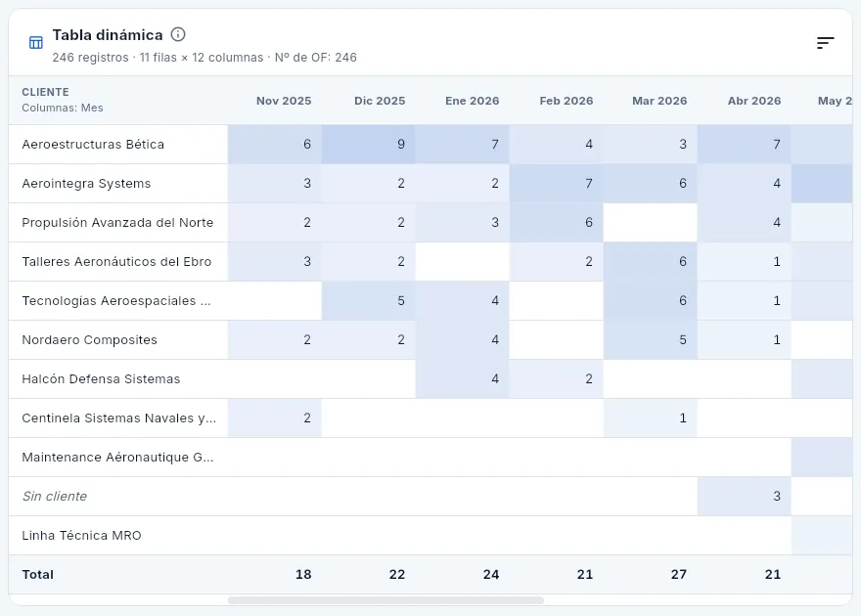This screenshot has height=616, width=861.
Task: Select the Halcón Defensa Sistemas row label
Action: point(101,379)
